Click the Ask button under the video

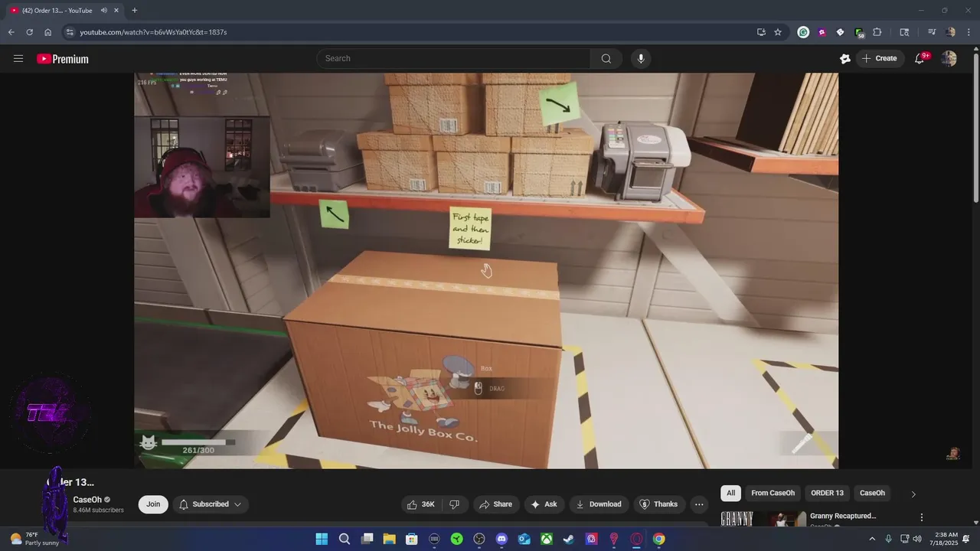tap(543, 504)
